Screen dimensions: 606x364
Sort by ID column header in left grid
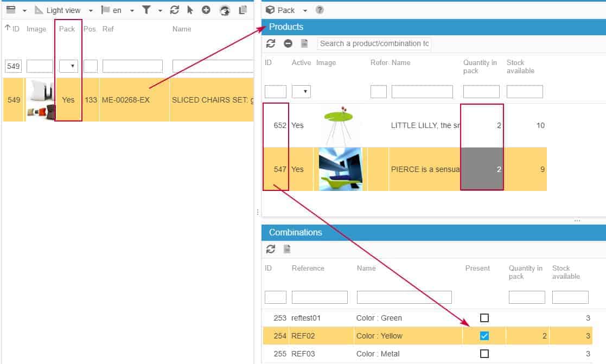tap(13, 29)
